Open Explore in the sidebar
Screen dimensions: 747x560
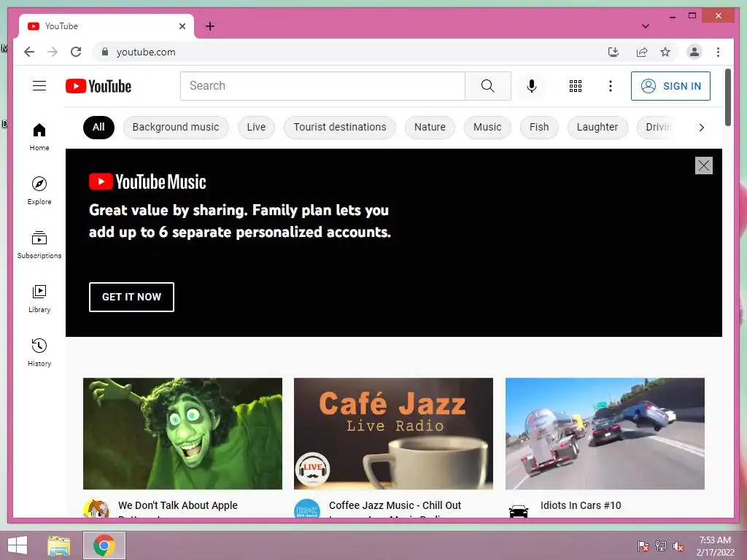[x=39, y=190]
